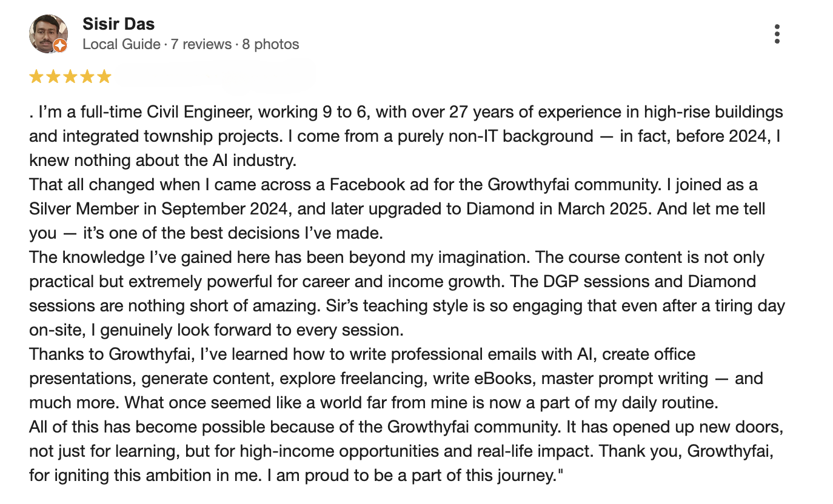Image resolution: width=833 pixels, height=504 pixels.
Task: Click the line starting "The knowledge I've gained here"
Action: [x=396, y=257]
